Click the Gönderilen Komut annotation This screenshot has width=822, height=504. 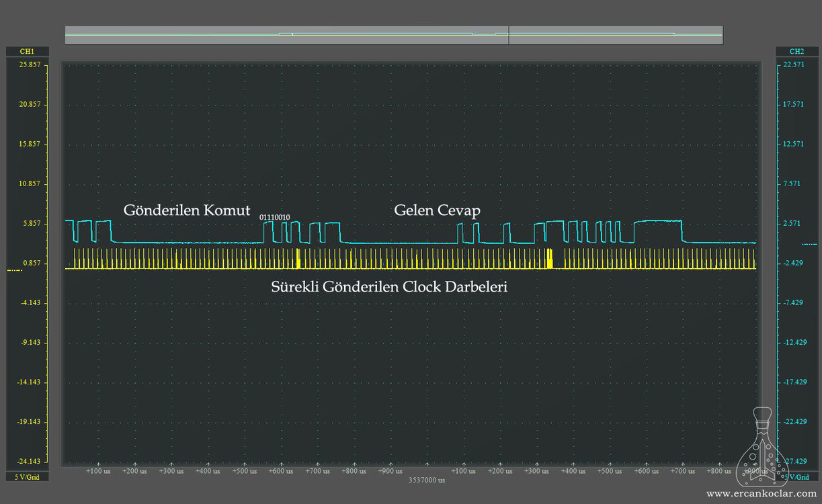click(x=187, y=210)
